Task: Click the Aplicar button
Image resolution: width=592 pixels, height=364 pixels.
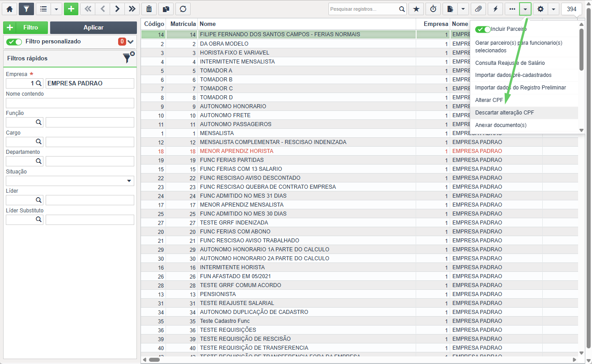Action: point(94,28)
